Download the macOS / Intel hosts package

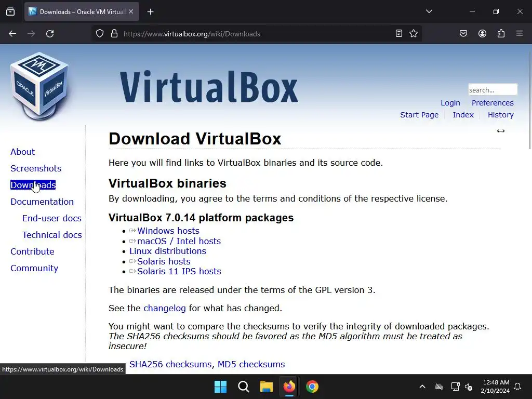click(x=179, y=241)
